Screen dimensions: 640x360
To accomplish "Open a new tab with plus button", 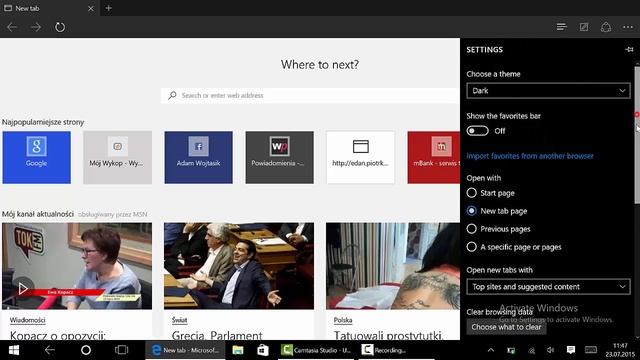I will click(x=109, y=8).
